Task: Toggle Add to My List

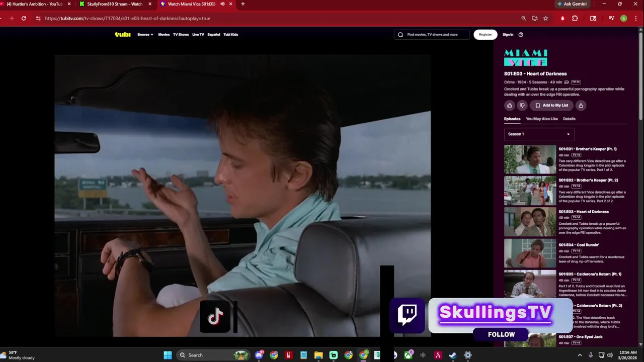Action: point(551,106)
